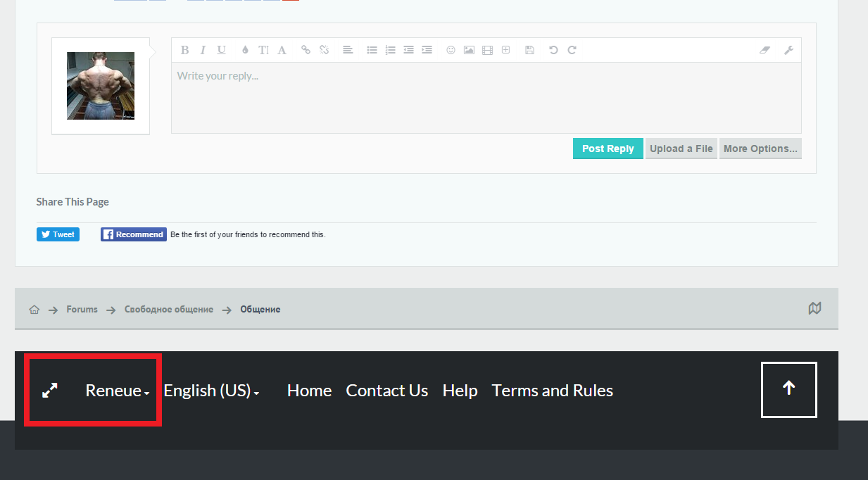Screen dimensions: 868x480
Task: Open the Reneue style chooser dropdown
Action: 118,391
